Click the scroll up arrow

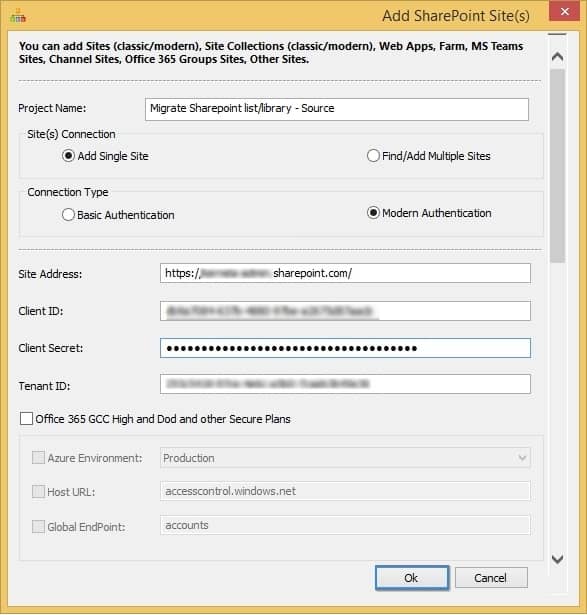tap(557, 57)
